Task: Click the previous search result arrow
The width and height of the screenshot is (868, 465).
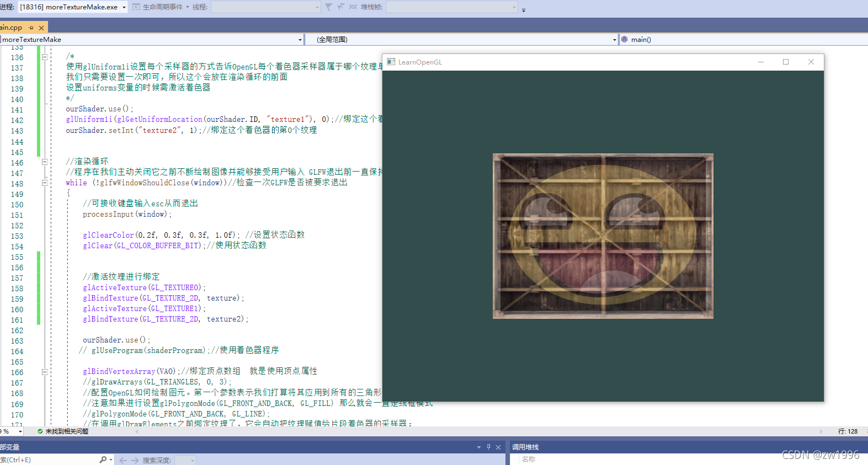Action: pyautogui.click(x=123, y=460)
